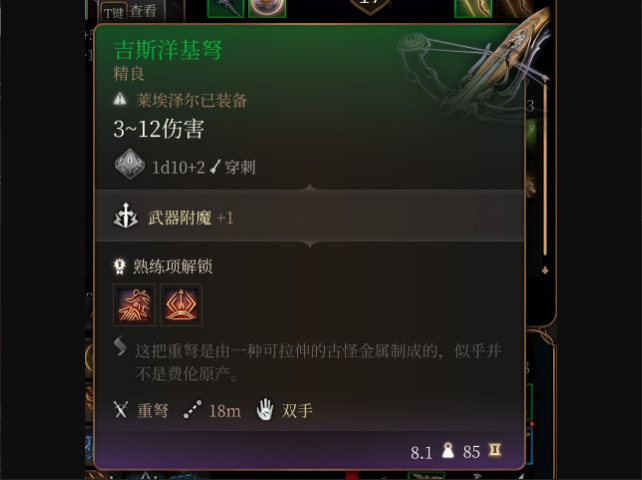Image resolution: width=642 pixels, height=480 pixels.
Task: Click the T键 查看 inspect button
Action: [132, 11]
